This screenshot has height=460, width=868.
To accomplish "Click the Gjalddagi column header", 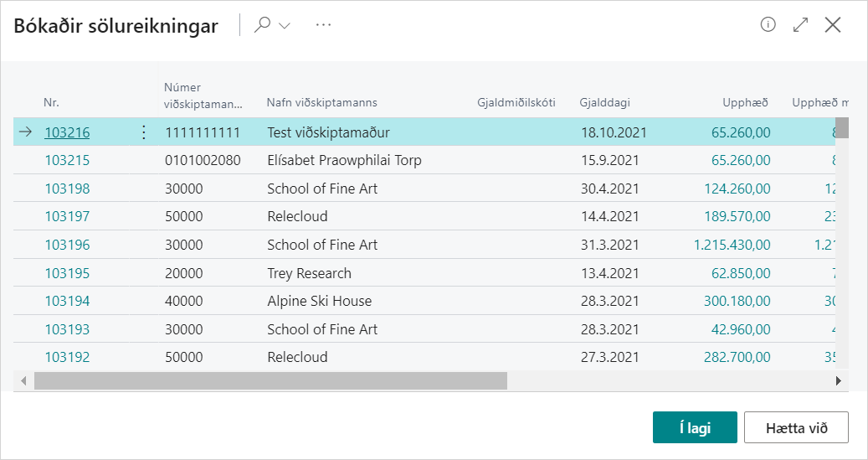I will click(604, 102).
